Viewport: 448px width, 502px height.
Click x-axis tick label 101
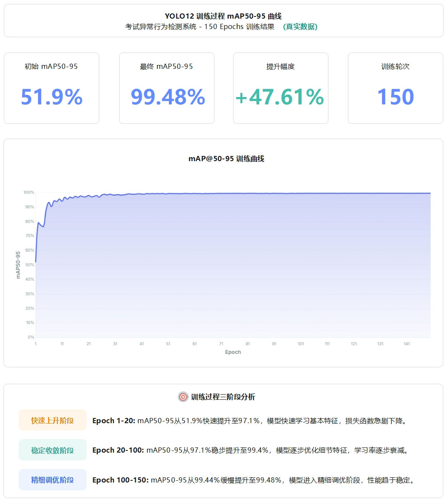coord(301,344)
